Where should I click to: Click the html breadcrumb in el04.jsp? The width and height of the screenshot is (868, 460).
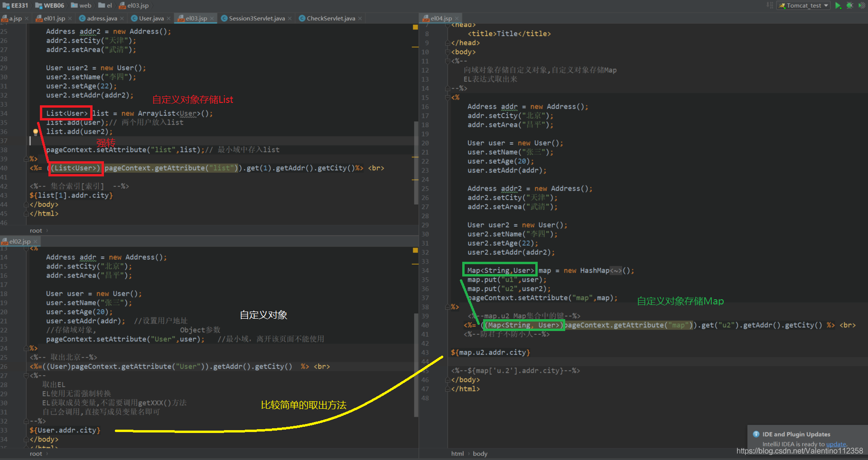point(457,454)
